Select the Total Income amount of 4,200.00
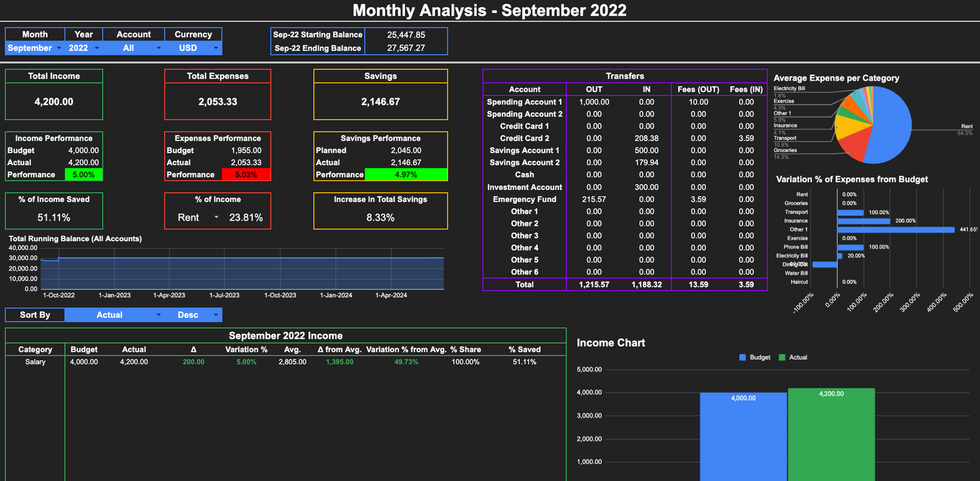The width and height of the screenshot is (980, 481). (x=53, y=102)
